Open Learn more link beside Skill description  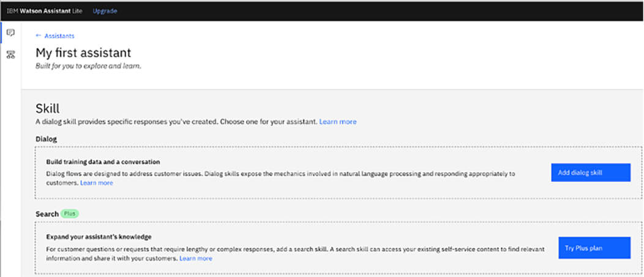pyautogui.click(x=338, y=122)
